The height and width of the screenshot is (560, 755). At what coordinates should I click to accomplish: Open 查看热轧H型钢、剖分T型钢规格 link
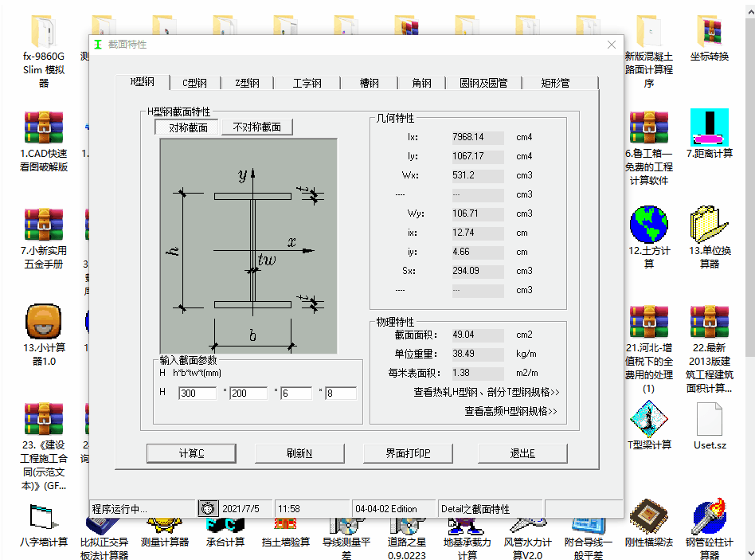pyautogui.click(x=475, y=392)
